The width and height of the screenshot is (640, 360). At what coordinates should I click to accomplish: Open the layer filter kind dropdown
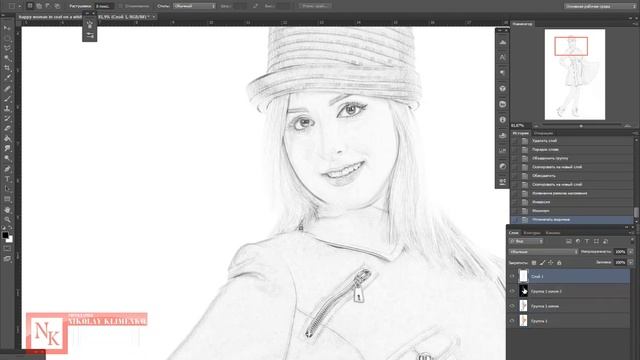coord(526,241)
